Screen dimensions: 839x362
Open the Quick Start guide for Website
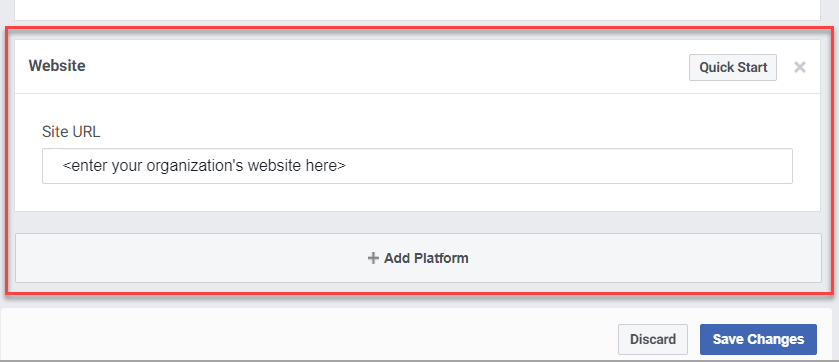(x=733, y=67)
